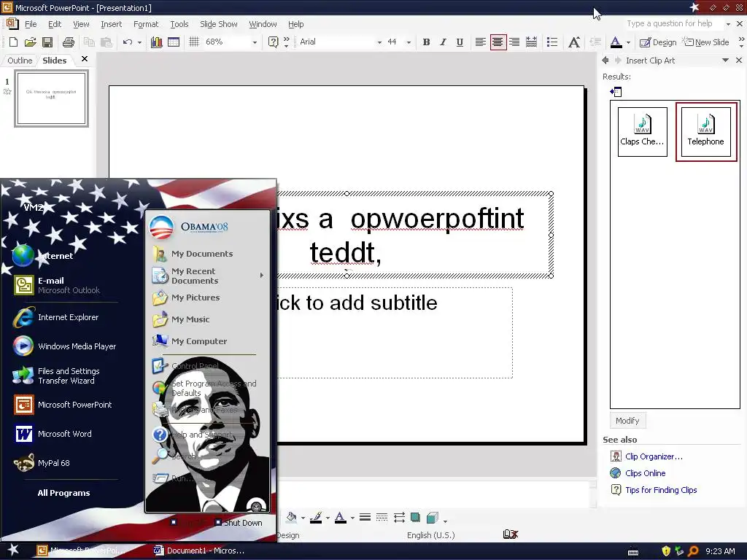
Task: Open 3-D style cube icon
Action: pyautogui.click(x=432, y=518)
